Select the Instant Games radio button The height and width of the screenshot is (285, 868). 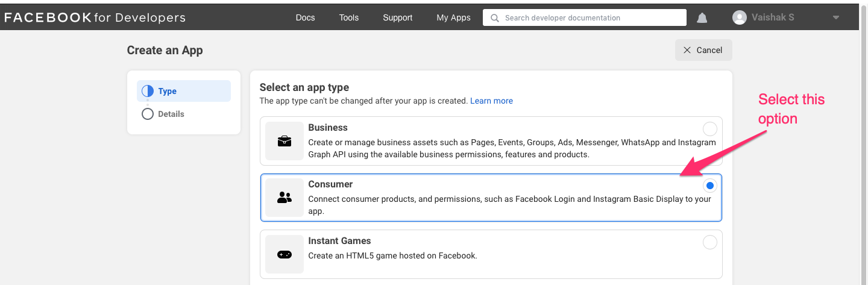point(710,242)
